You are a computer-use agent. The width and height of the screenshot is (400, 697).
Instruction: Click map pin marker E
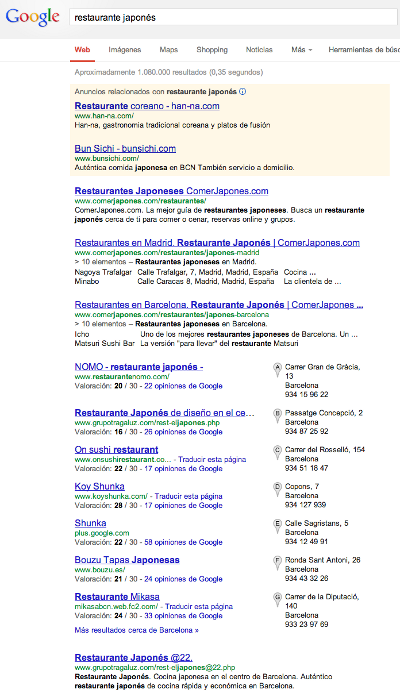click(x=278, y=525)
